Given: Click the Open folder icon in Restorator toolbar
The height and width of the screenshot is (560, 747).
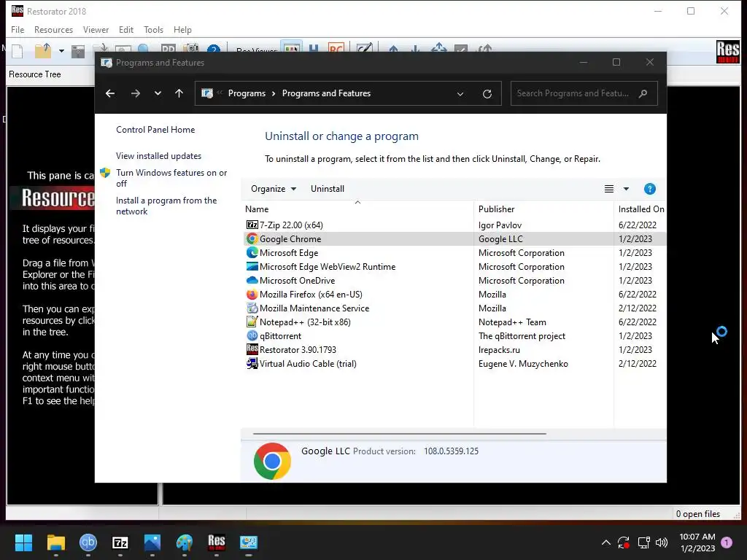Looking at the screenshot, I should coord(43,50).
